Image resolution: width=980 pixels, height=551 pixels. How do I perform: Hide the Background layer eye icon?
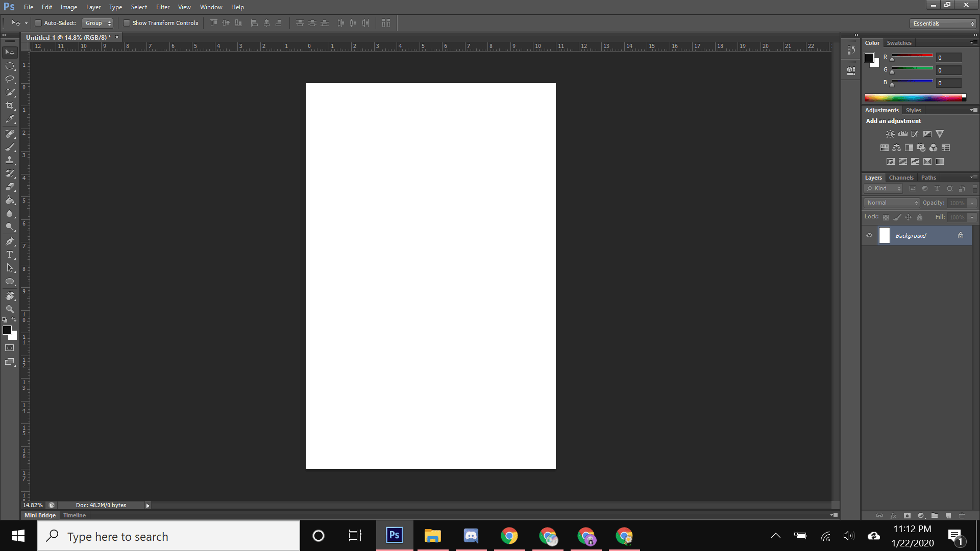[869, 236]
